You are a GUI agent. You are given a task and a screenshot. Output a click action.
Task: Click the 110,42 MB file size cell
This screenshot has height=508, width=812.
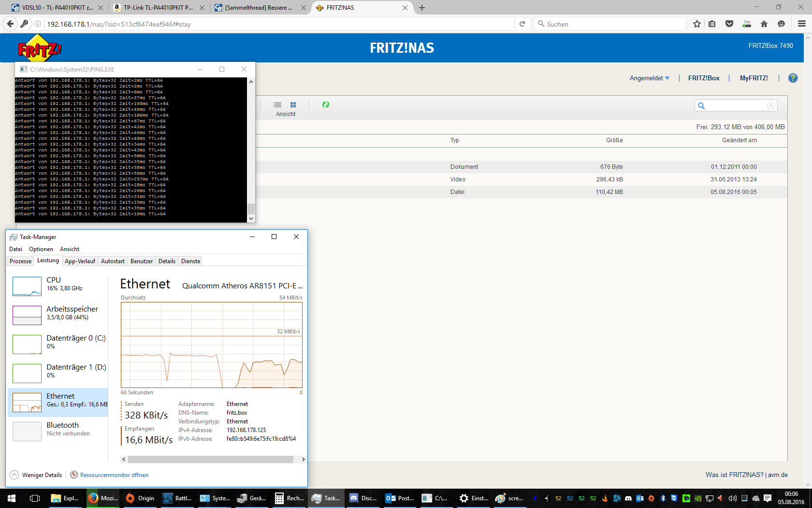pos(609,192)
